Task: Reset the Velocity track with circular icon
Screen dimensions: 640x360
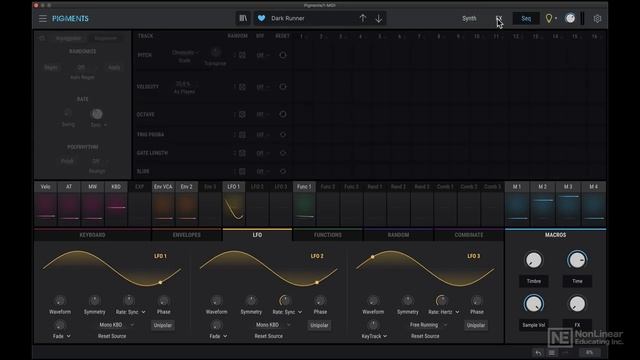Action: point(282,87)
